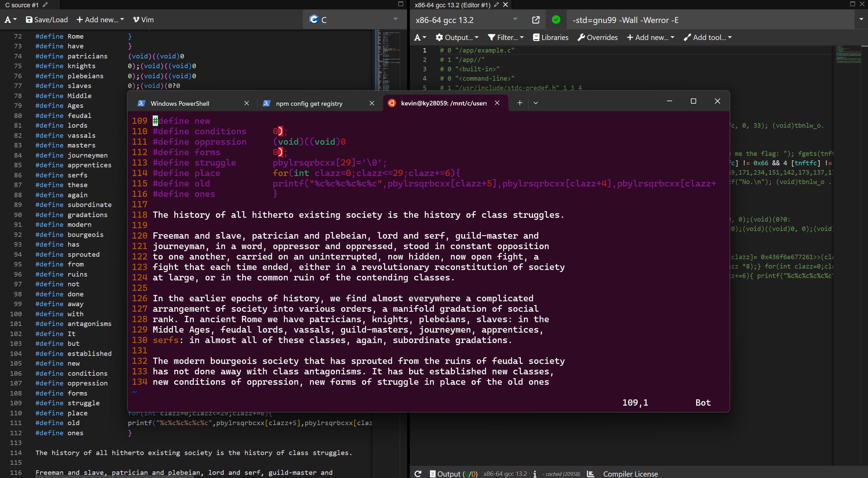This screenshot has height=478, width=868.
Task: Maximize the compiler output pane
Action: pyautogui.click(x=852, y=4)
